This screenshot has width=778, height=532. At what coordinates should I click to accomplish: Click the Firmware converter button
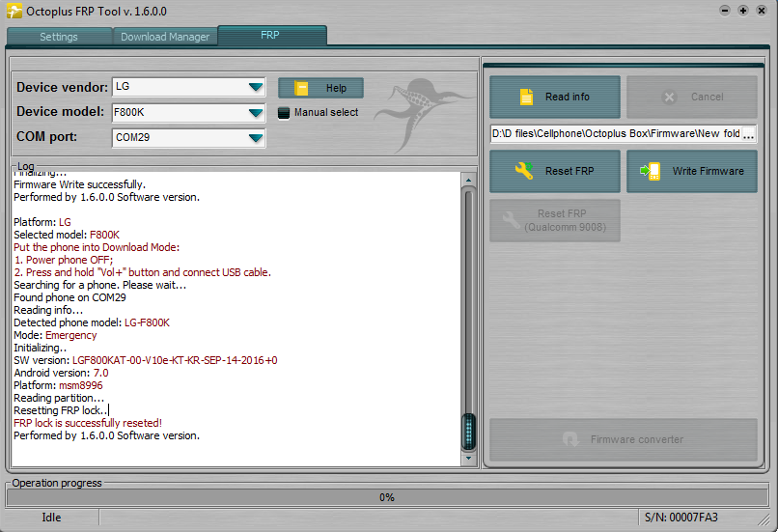click(x=624, y=439)
